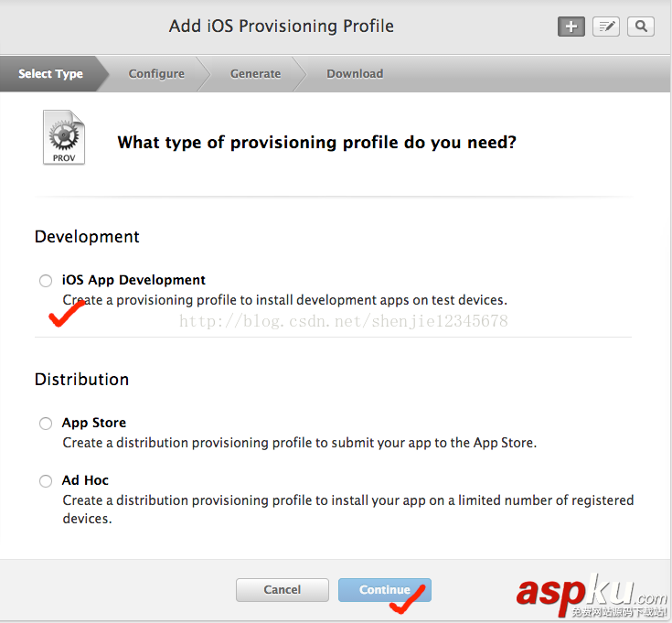
Task: Open the Download step
Action: (x=355, y=74)
